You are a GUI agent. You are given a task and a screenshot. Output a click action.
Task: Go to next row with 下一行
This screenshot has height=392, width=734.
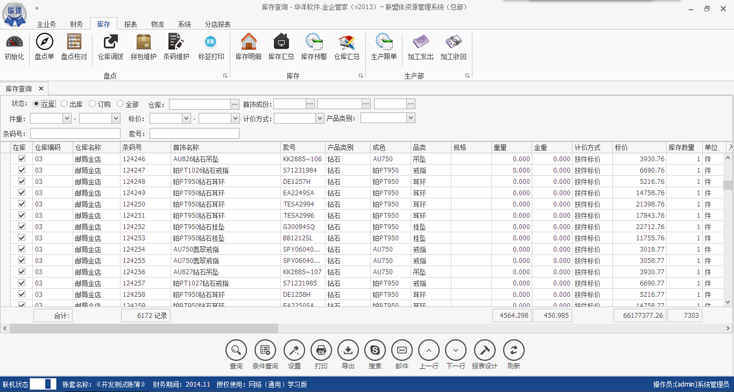coord(456,350)
